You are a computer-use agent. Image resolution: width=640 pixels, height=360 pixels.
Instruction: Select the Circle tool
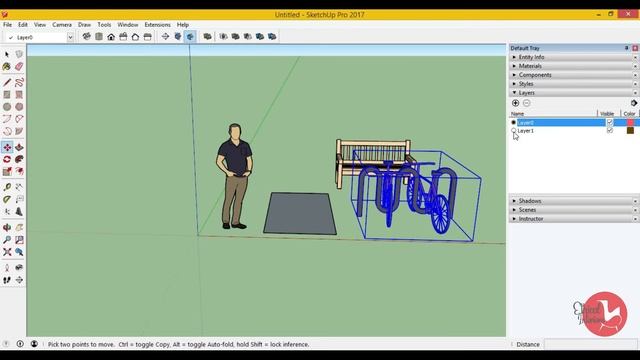7,107
